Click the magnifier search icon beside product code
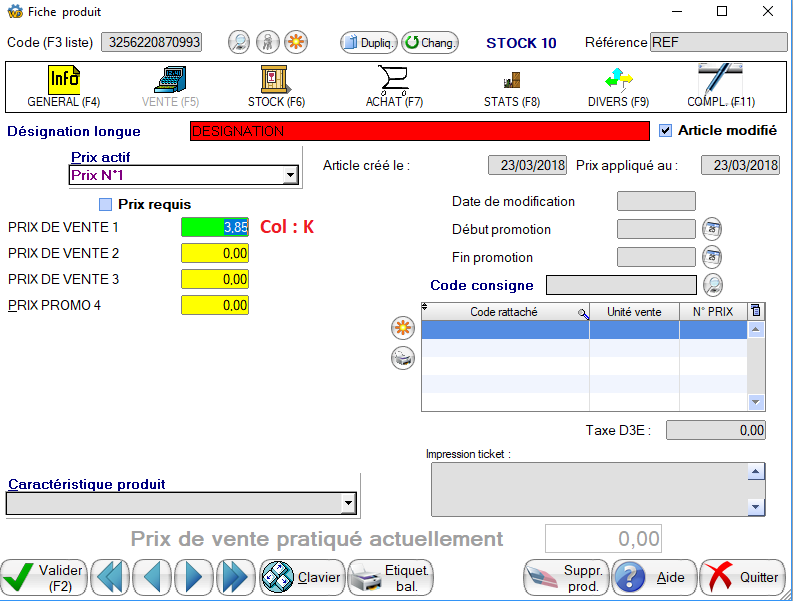 click(239, 42)
